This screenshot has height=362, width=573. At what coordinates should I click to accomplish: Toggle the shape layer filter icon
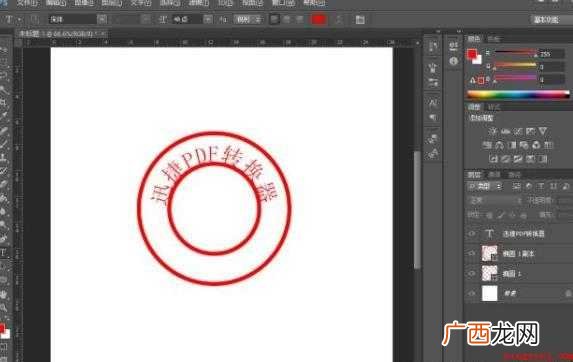[x=553, y=187]
